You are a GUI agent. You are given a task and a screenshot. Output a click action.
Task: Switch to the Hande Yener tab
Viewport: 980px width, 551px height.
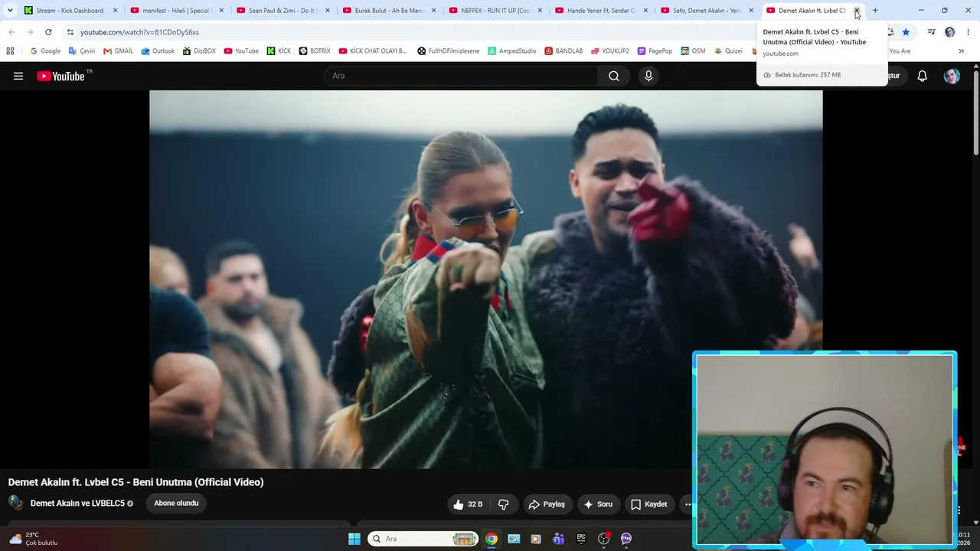pos(601,11)
